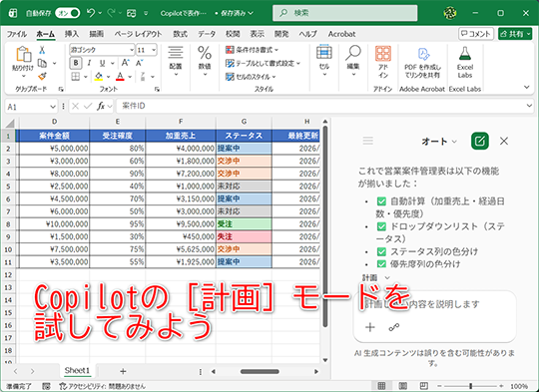Open the ファイル tab
Viewport: 539px width, 392px height.
point(17,34)
